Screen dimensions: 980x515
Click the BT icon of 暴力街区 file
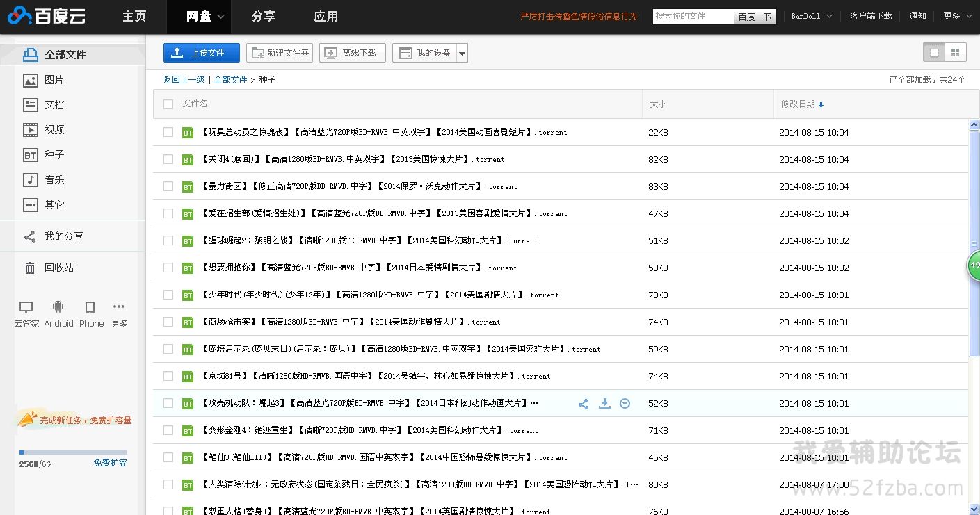[x=188, y=187]
